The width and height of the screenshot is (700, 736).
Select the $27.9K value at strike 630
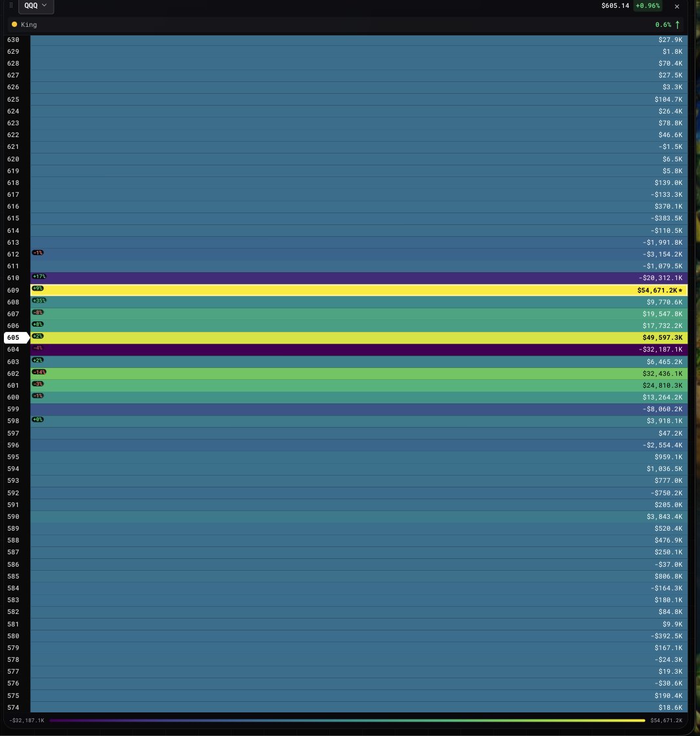click(x=670, y=40)
